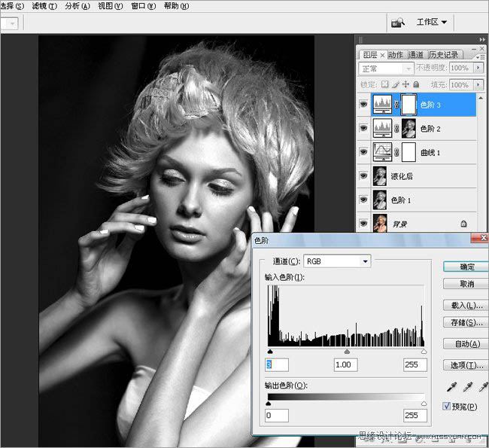Toggle visibility of the 背景 layer

tap(364, 223)
